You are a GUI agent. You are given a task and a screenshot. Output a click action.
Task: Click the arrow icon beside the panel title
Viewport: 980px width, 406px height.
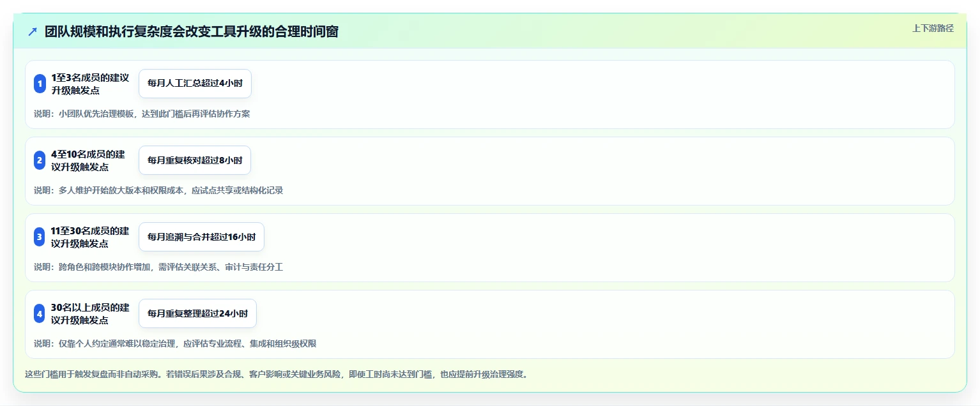click(x=33, y=32)
